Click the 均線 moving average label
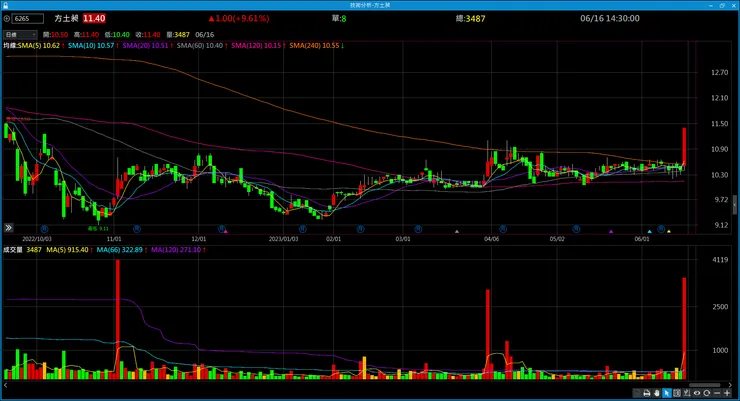 [x=10, y=46]
